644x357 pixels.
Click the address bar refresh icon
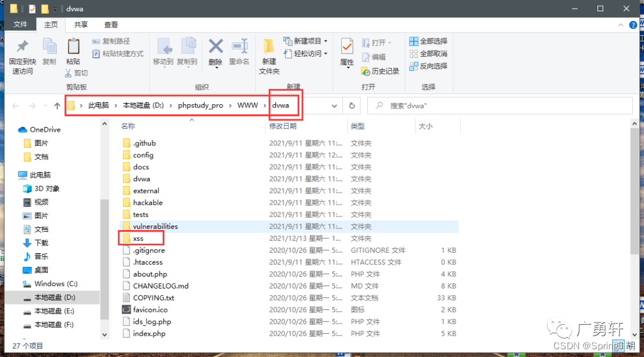click(351, 105)
